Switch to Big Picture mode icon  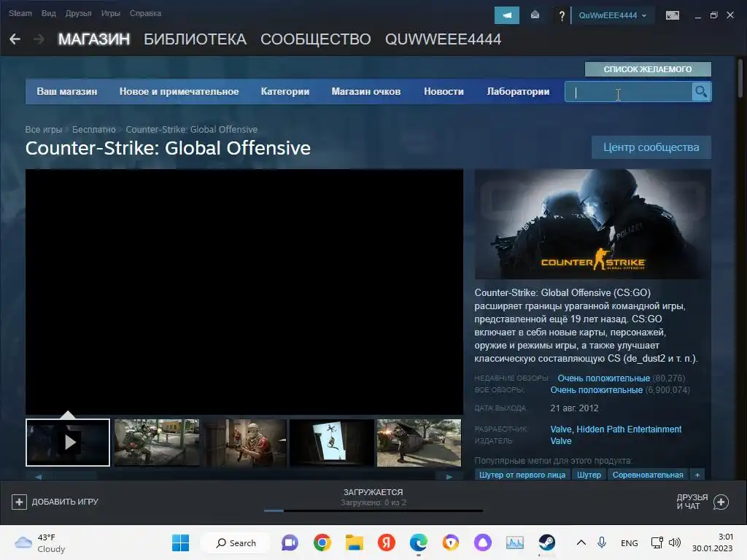click(x=672, y=15)
